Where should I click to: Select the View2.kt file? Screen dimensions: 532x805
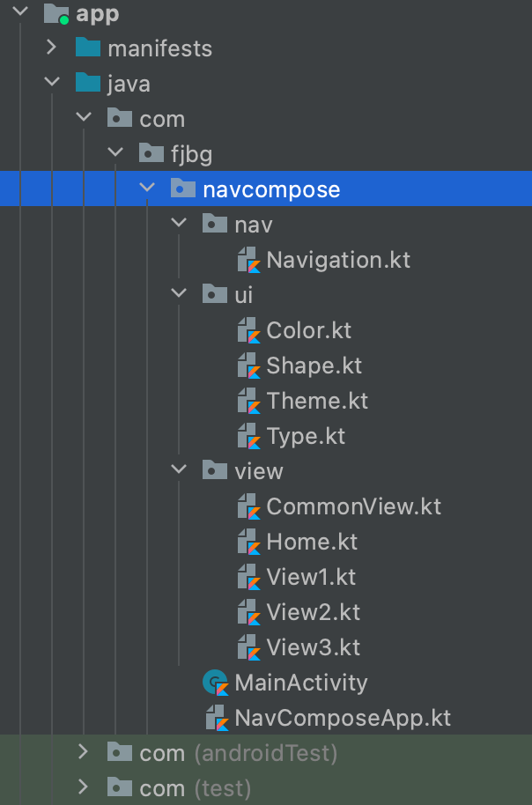point(313,612)
